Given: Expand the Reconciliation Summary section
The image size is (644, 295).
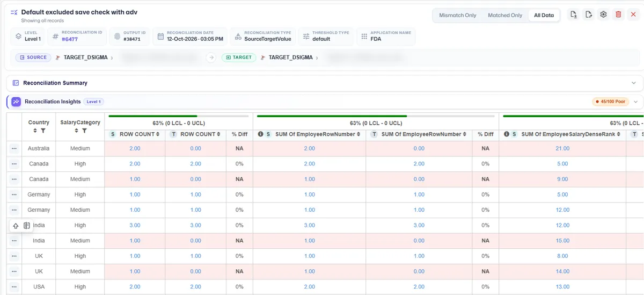Looking at the screenshot, I should click(x=634, y=83).
